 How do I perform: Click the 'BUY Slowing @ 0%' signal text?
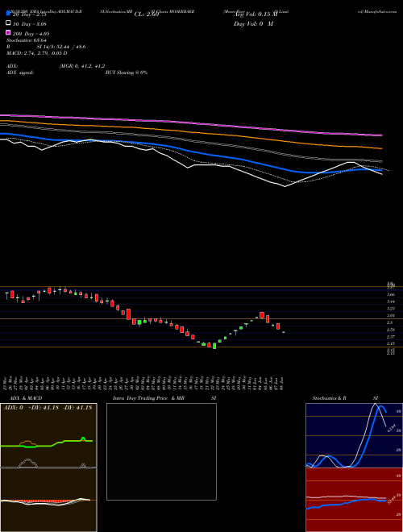pyautogui.click(x=127, y=73)
